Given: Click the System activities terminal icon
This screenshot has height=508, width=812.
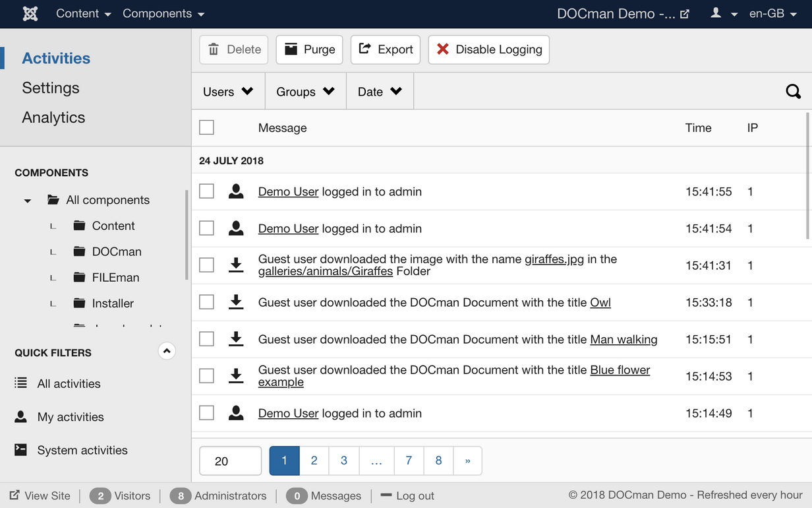Looking at the screenshot, I should click(21, 450).
